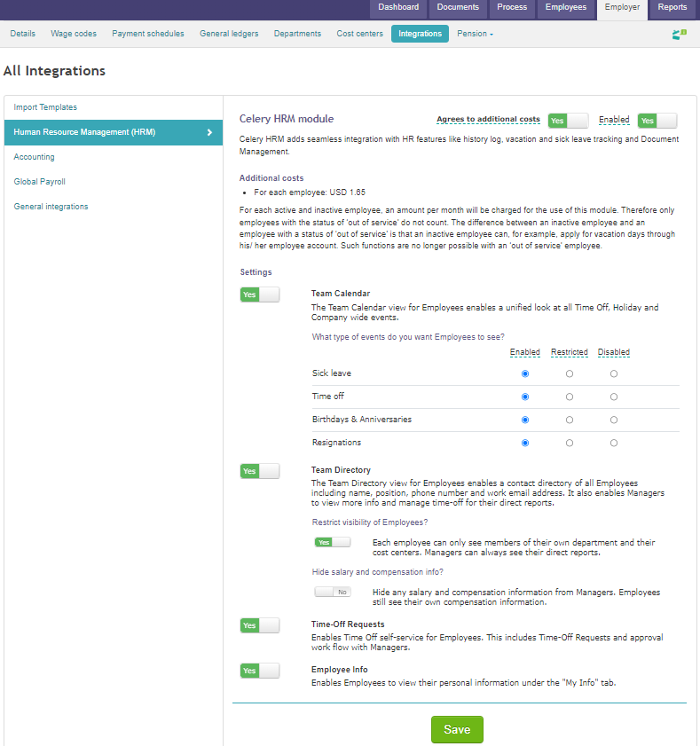The width and height of the screenshot is (700, 746).
Task: Open the Employees tab
Action: pyautogui.click(x=566, y=8)
